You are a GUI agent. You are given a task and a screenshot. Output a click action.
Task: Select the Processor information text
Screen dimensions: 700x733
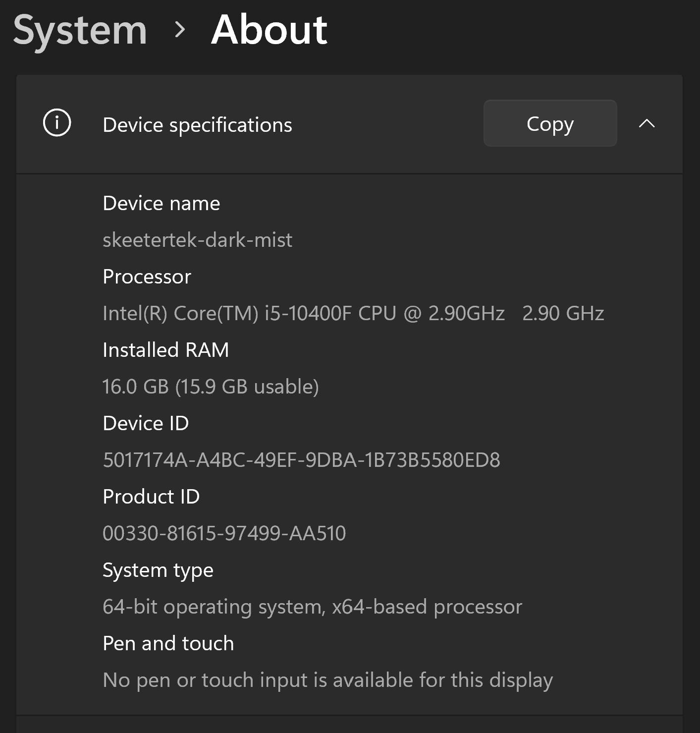point(353,313)
